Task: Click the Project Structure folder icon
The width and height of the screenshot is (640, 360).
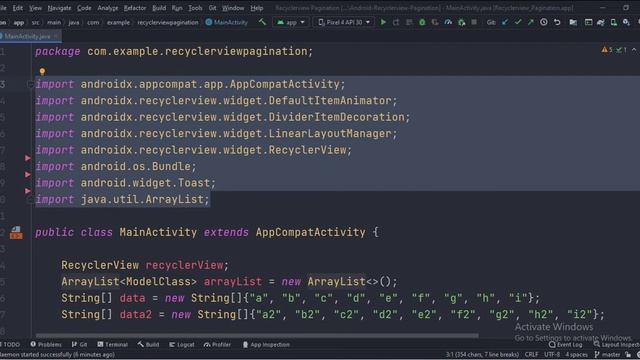Action: (x=573, y=22)
